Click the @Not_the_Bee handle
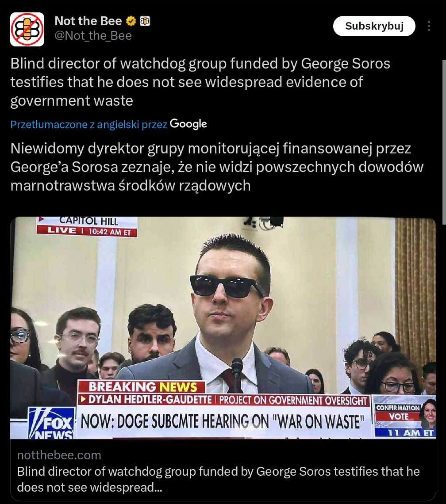 point(93,36)
